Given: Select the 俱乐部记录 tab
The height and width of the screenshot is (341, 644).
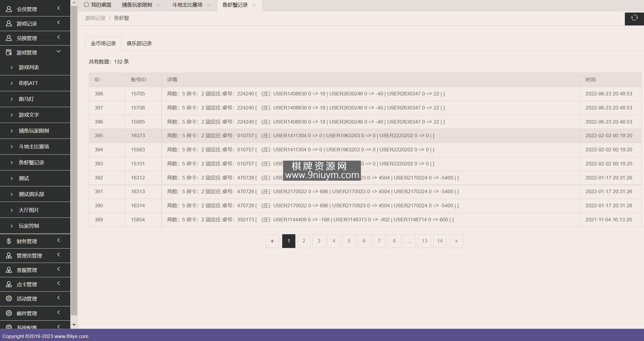Looking at the screenshot, I should [x=139, y=44].
